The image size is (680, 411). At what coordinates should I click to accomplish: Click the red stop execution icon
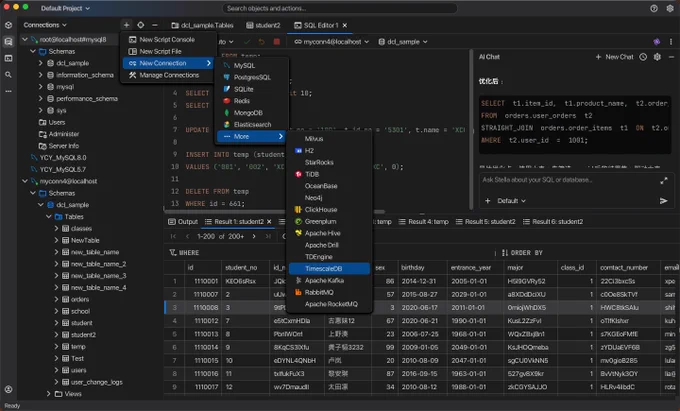click(x=277, y=42)
